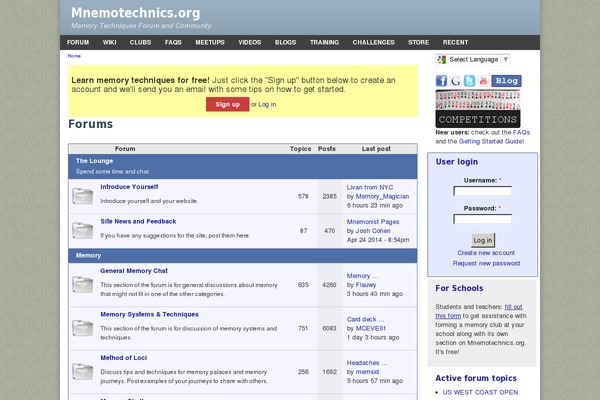Open last post Livan from NYC
Screen dimensions: 600x400
[x=370, y=187]
